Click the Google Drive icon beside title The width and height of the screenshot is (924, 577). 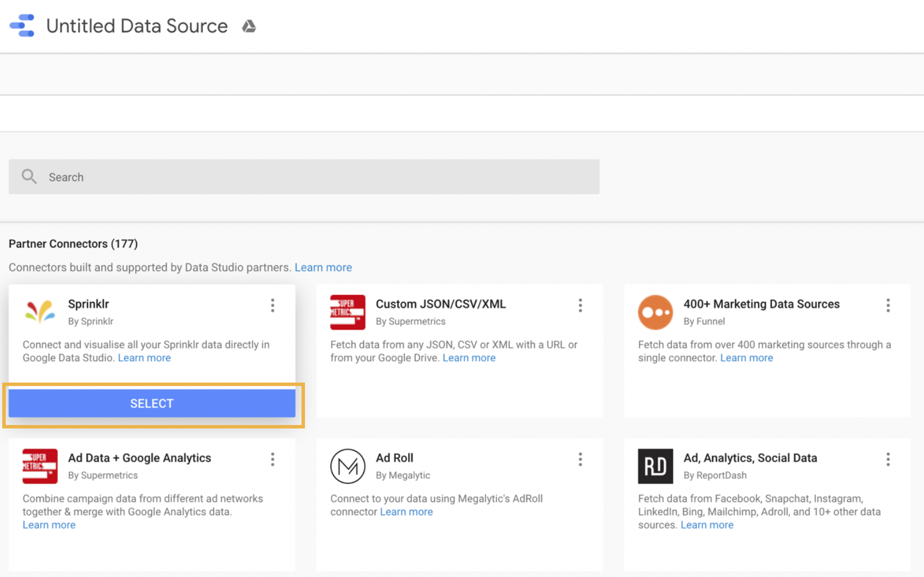(x=249, y=26)
